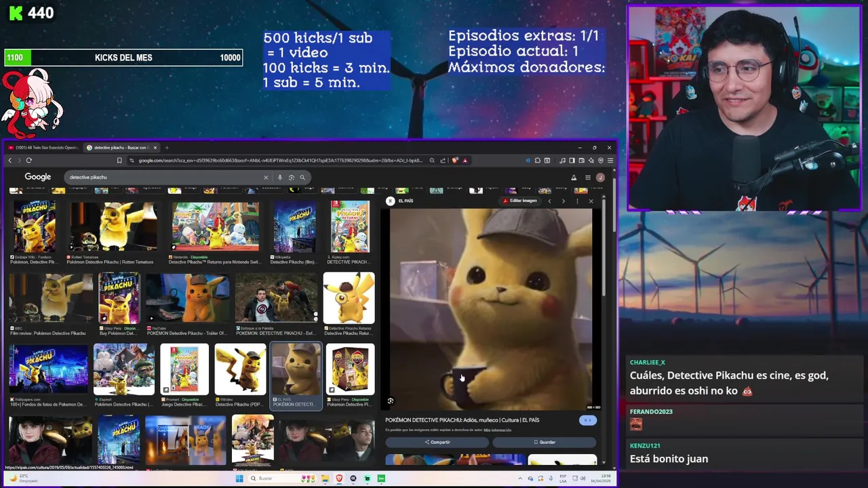The image size is (868, 488).
Task: Open the Google apps grid
Action: coord(588,178)
